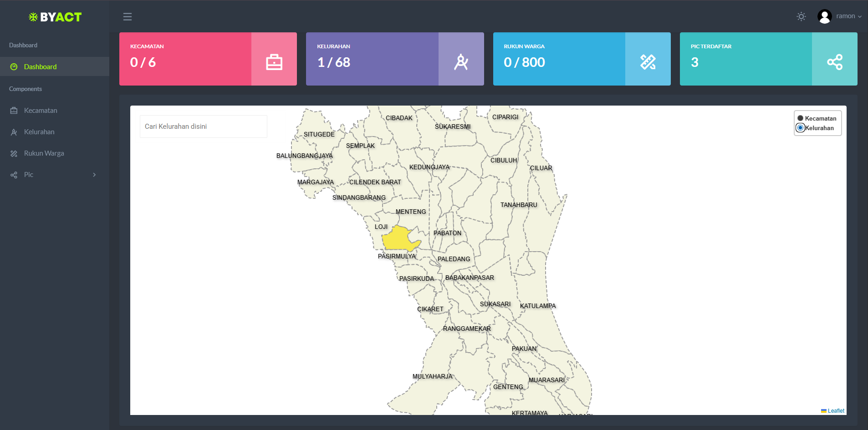The width and height of the screenshot is (868, 430).
Task: Open the ramon user dropdown menu
Action: point(848,16)
